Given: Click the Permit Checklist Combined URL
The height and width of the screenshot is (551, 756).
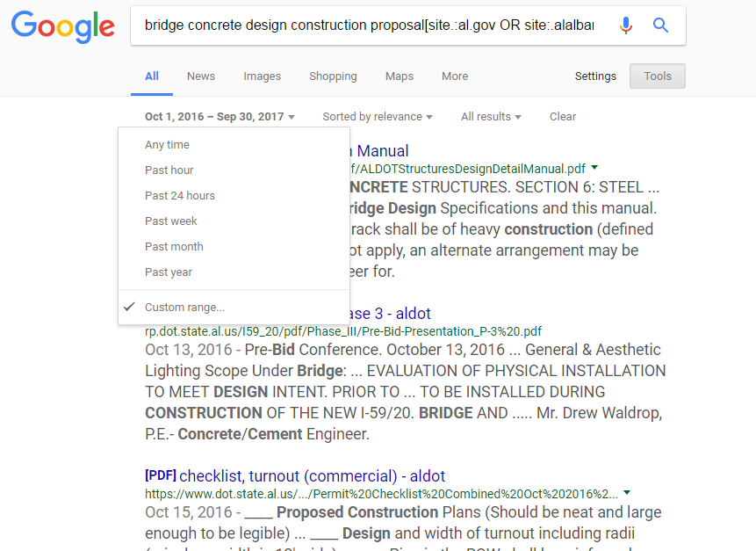Looking at the screenshot, I should (381, 494).
